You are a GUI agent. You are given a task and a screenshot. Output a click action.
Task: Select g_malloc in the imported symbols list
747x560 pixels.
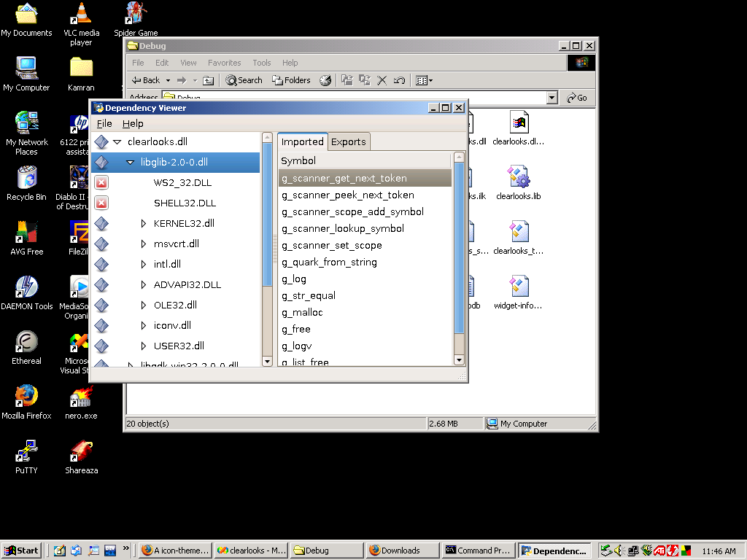[x=302, y=312]
